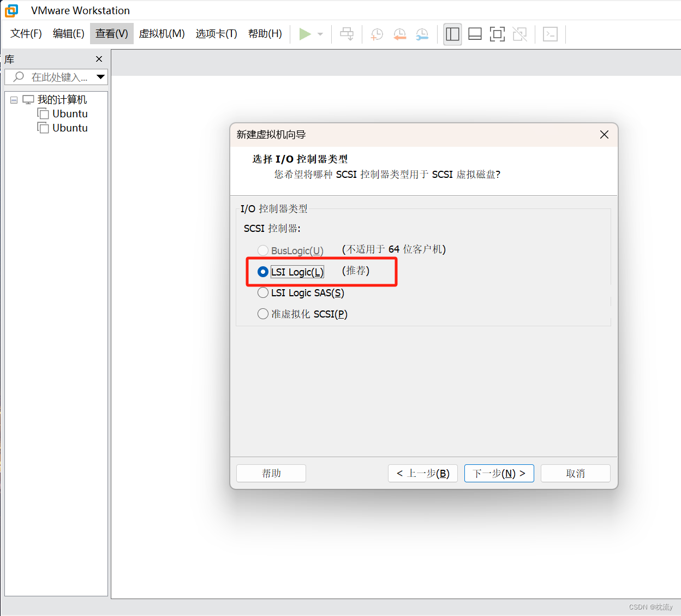Take a snapshot of this virtual machine
Screen dimensions: 681x616
click(377, 34)
